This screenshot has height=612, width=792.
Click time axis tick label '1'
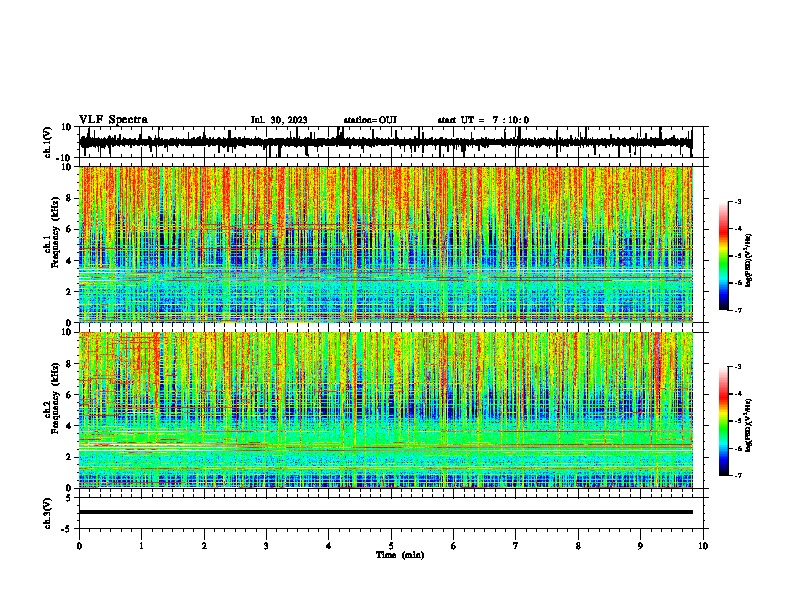(x=141, y=546)
